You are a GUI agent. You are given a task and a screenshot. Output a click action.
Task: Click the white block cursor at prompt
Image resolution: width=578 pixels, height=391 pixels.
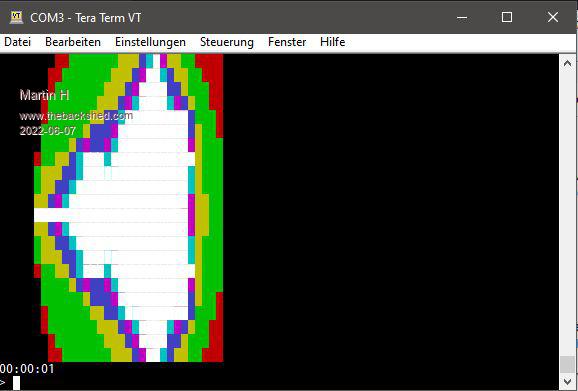pyautogui.click(x=16, y=383)
